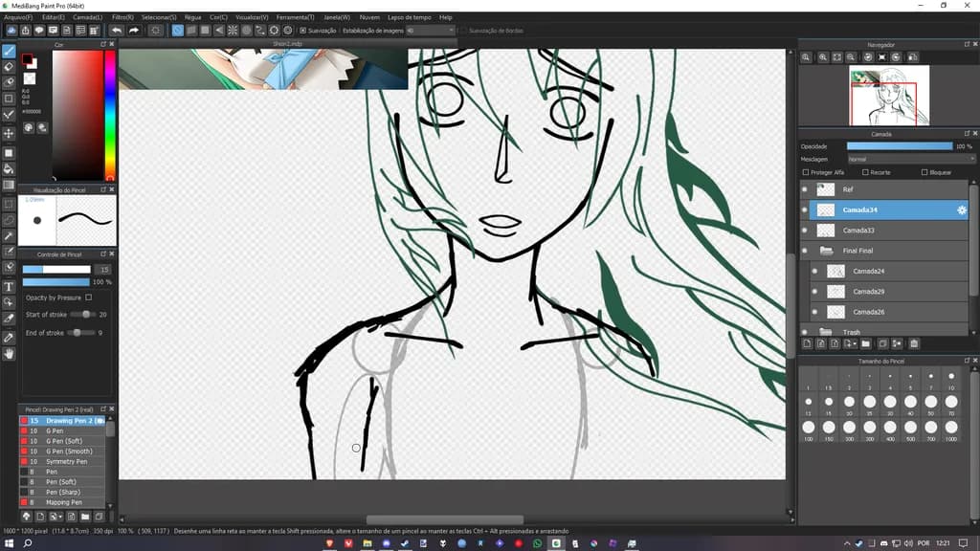Open the Mesclagem blend mode dropdown
Viewport: 980px width, 551px height.
coord(911,160)
